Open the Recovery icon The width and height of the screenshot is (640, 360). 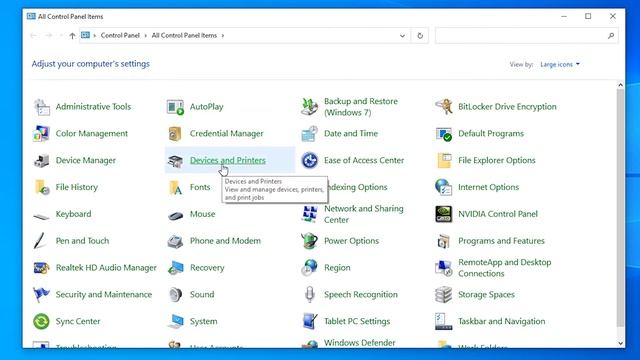176,268
